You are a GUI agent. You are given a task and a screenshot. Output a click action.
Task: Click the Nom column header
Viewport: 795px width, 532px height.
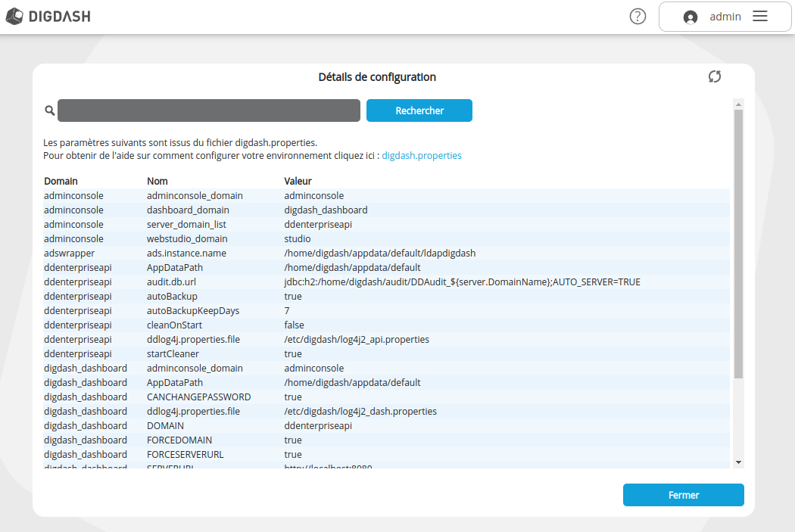tap(157, 182)
